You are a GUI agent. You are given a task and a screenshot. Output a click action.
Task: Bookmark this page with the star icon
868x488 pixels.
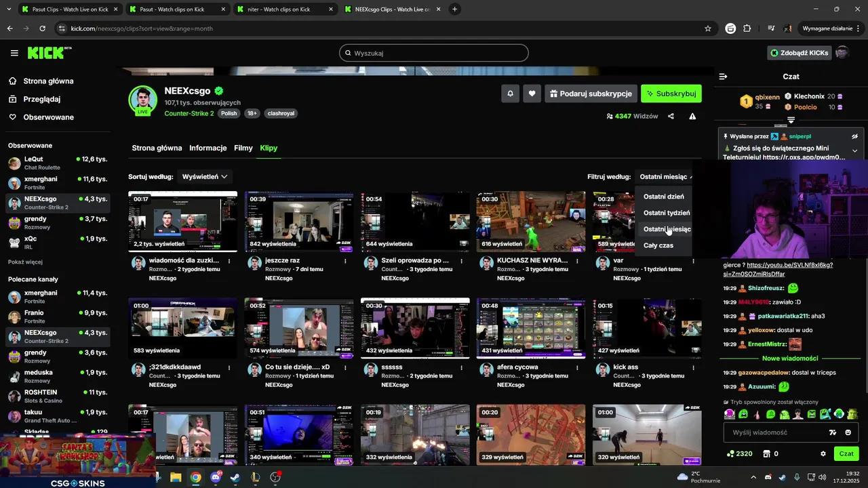pyautogui.click(x=708, y=28)
